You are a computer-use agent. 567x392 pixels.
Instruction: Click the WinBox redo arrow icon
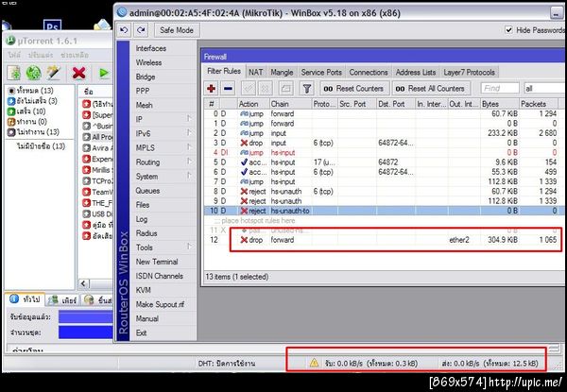click(142, 30)
